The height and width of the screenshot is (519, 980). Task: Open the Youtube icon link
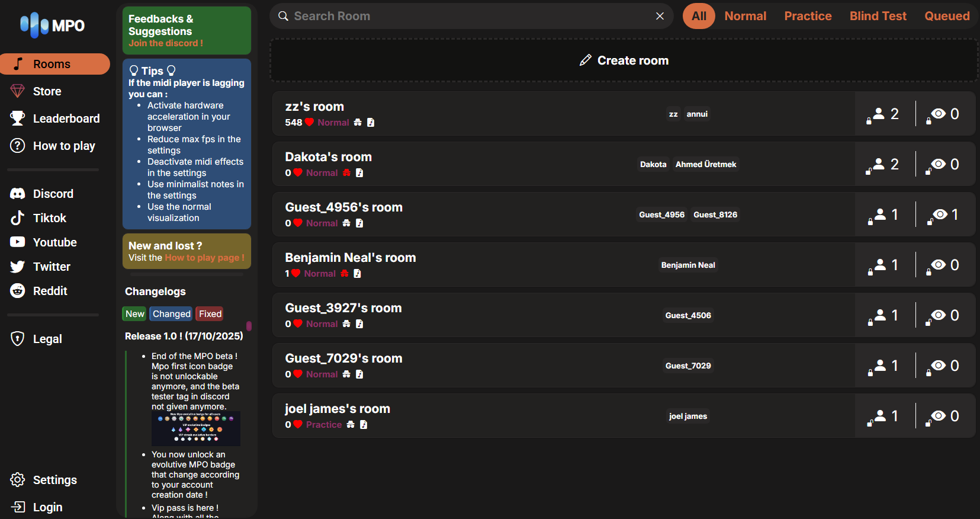(x=18, y=242)
